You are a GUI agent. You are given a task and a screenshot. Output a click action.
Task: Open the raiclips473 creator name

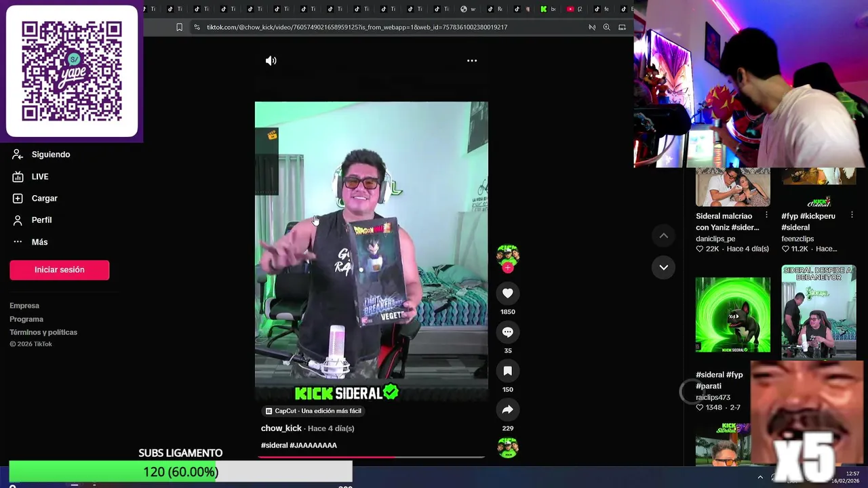[x=713, y=397]
